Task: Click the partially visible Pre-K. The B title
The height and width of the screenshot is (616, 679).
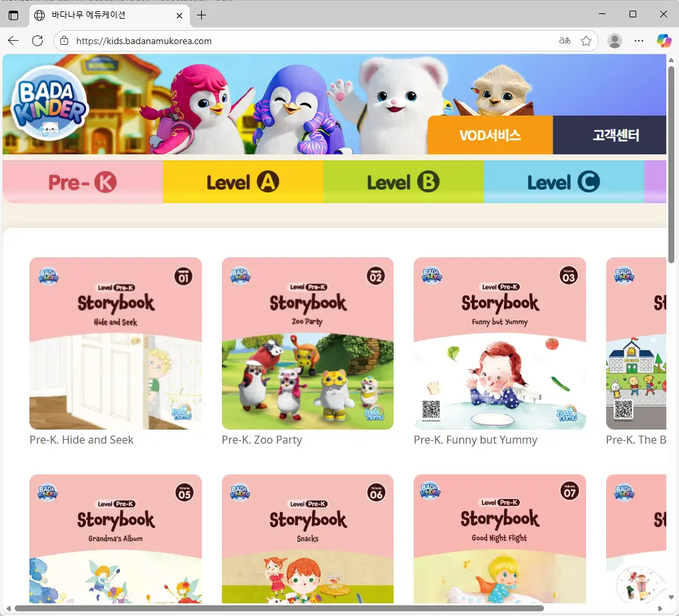Action: 636,440
